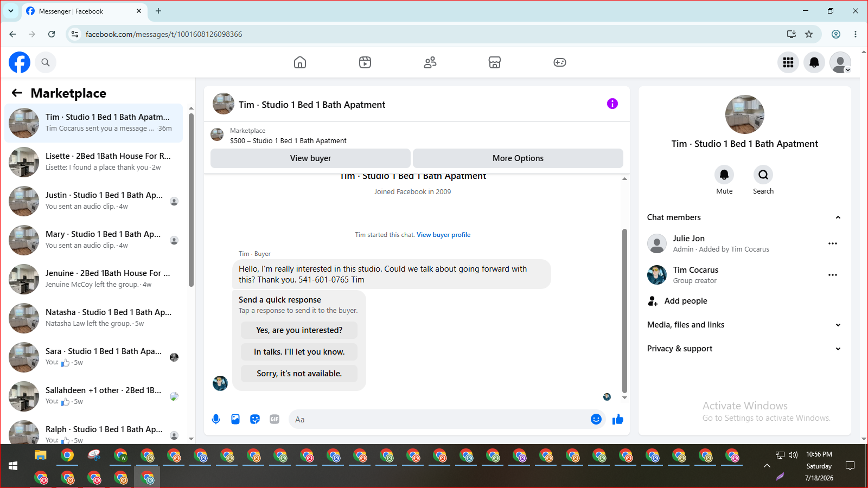
Task: Bookmark this page with the star
Action: tap(809, 34)
